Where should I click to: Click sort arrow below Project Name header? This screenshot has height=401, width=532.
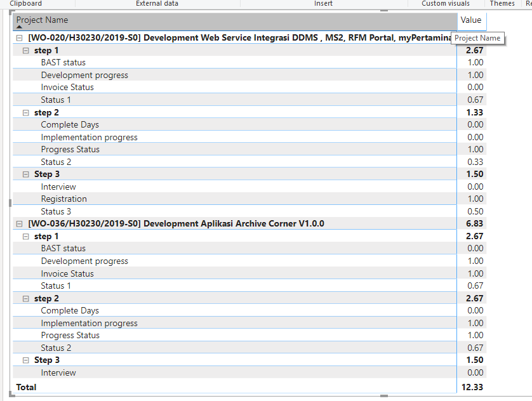pos(19,27)
